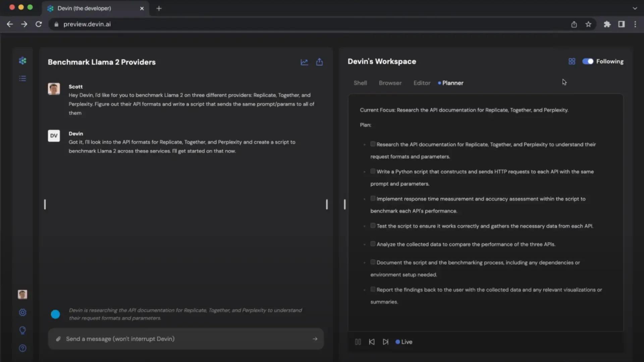Grab the left chat panel resize handle
This screenshot has width=644, height=362.
pyautogui.click(x=45, y=204)
